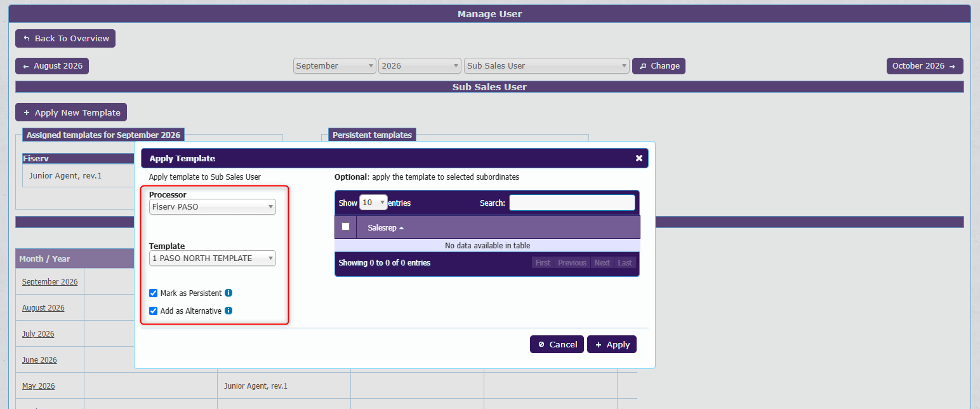Viewport: 980px width, 409px height.
Task: Open the September 2026 link in table
Action: (50, 282)
